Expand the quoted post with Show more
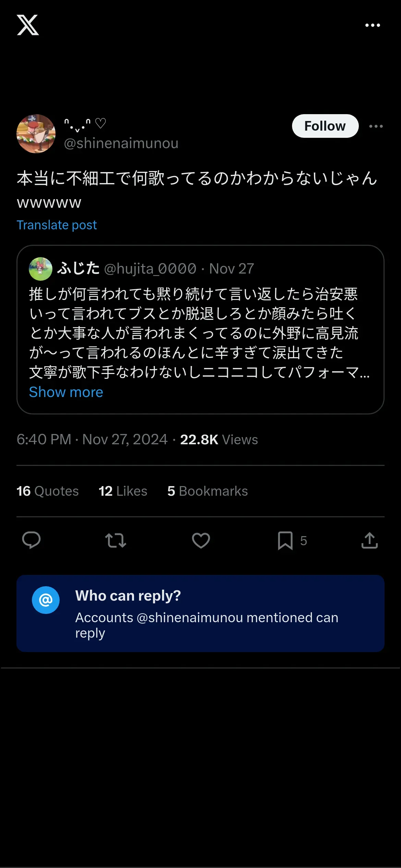 66,392
